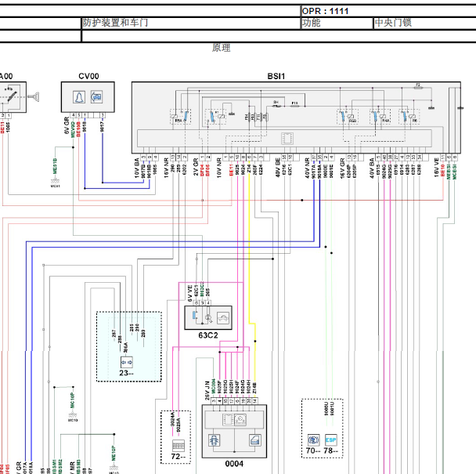Click the green ME10P wire label
The image size is (476, 474).
tap(114, 454)
